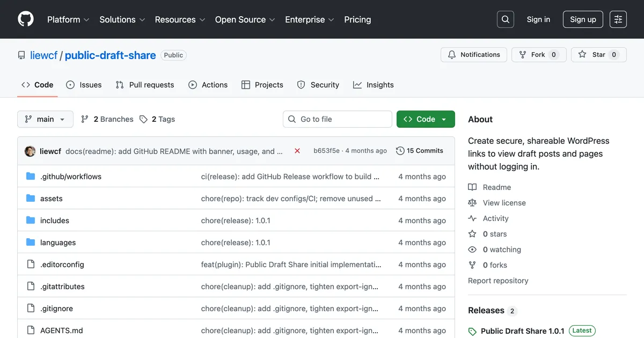Open the Platform dropdown in the navigation
644x338 pixels.
[x=68, y=19]
